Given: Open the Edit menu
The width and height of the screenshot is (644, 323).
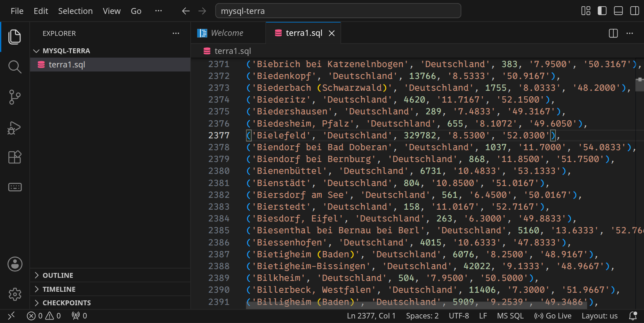Looking at the screenshot, I should tap(41, 11).
